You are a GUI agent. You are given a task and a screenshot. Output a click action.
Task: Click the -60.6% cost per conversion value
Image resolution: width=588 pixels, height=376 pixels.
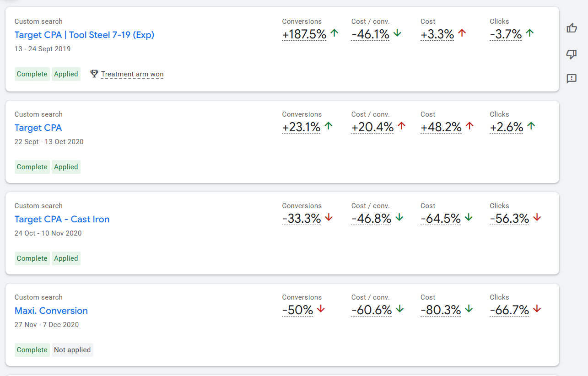click(x=371, y=310)
